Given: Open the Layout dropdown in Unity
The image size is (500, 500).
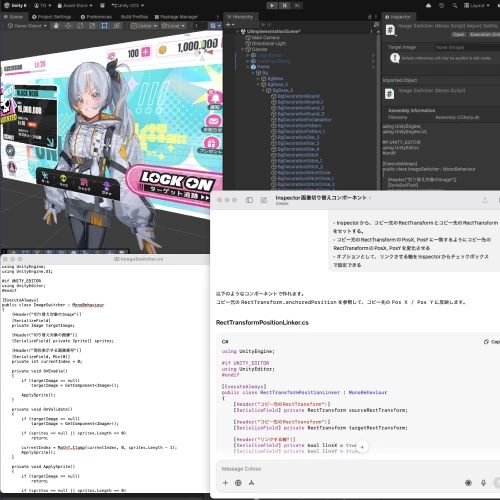Looking at the screenshot, I should pyautogui.click(x=477, y=5).
